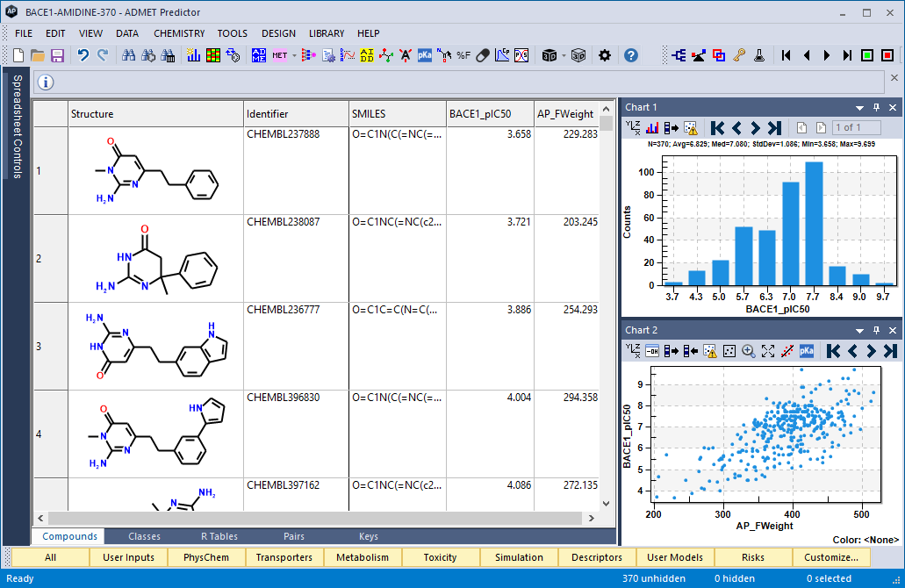Viewport: 905px width, 588px height.
Task: Toggle pin on Chart 1 panel
Action: pos(876,107)
